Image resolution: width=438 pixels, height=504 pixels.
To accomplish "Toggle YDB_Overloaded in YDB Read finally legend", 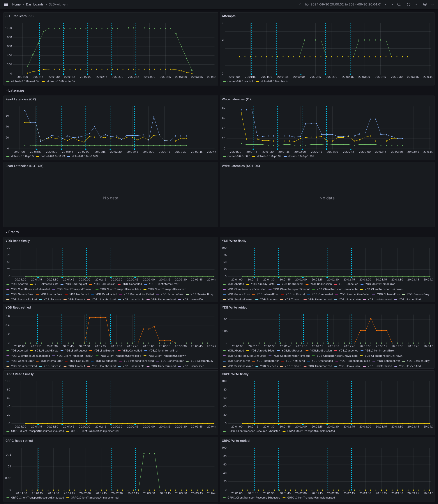I will pyautogui.click(x=106, y=295).
